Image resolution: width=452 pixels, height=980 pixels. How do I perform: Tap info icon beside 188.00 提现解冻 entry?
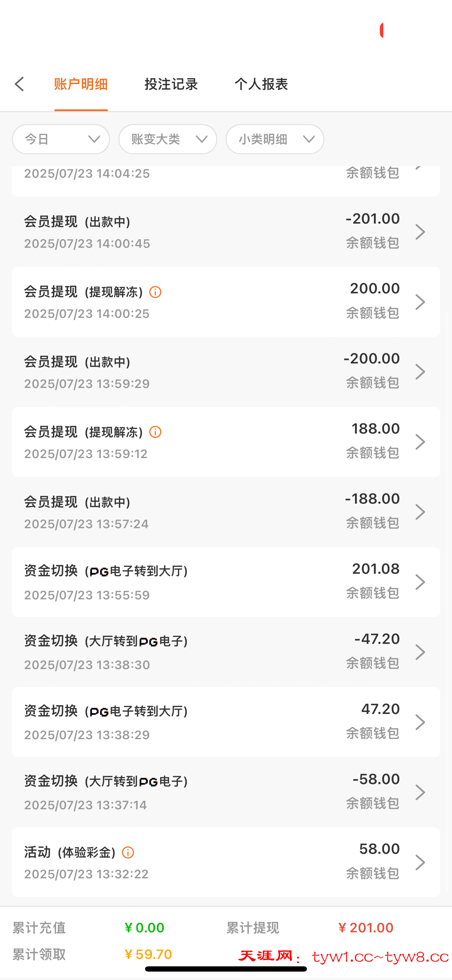[x=155, y=432]
